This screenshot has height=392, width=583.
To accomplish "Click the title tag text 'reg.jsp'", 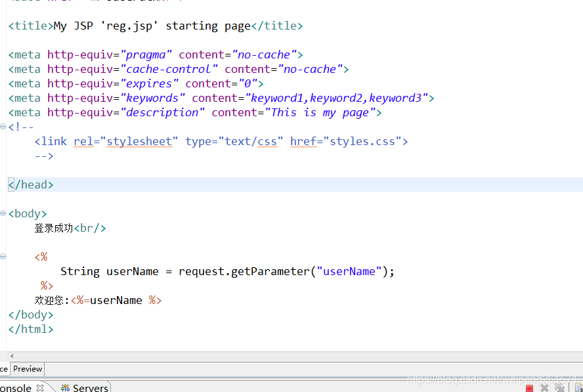I will tap(129, 26).
